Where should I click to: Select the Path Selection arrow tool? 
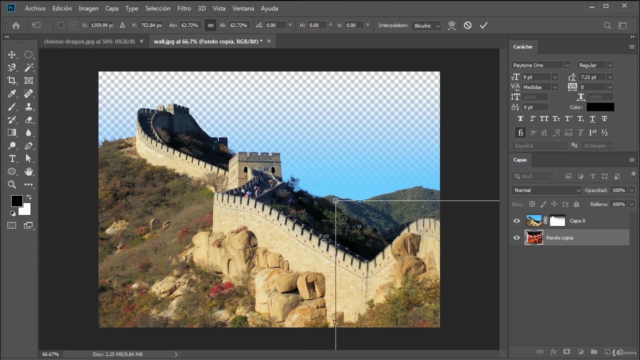coord(29,159)
